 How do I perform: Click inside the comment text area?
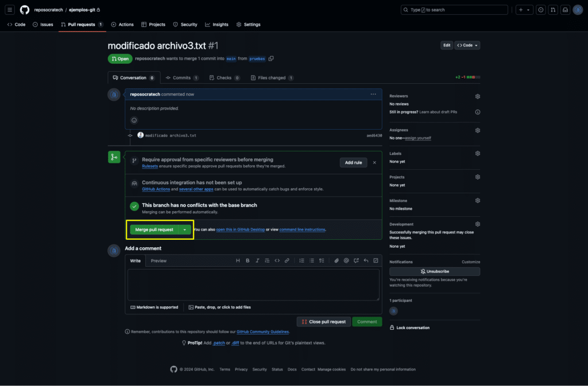point(253,284)
